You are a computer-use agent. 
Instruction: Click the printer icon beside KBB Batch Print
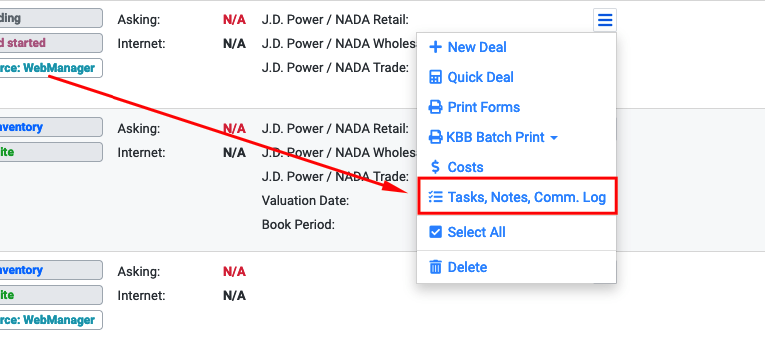[x=435, y=137]
